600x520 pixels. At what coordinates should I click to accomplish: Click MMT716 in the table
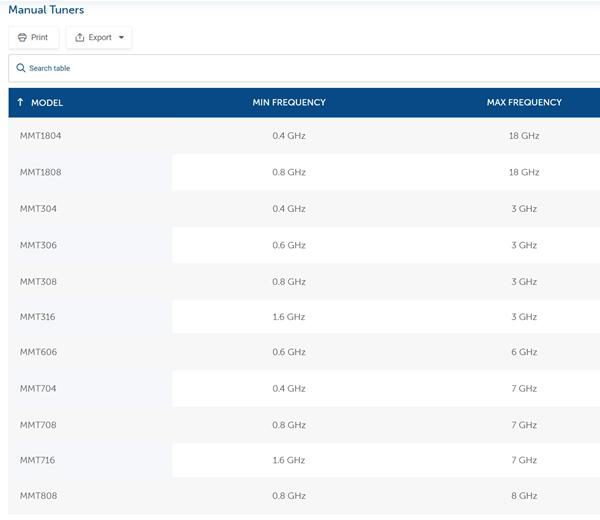pyautogui.click(x=38, y=460)
